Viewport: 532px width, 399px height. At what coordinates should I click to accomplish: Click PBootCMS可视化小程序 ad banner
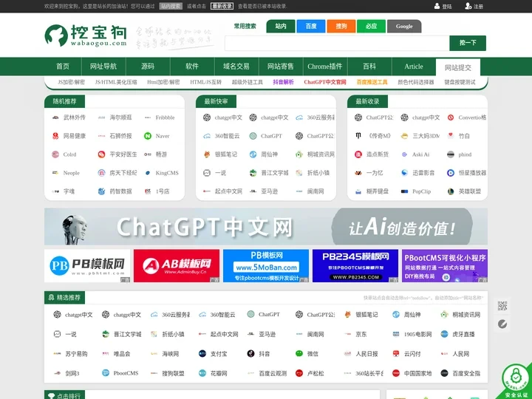445,266
